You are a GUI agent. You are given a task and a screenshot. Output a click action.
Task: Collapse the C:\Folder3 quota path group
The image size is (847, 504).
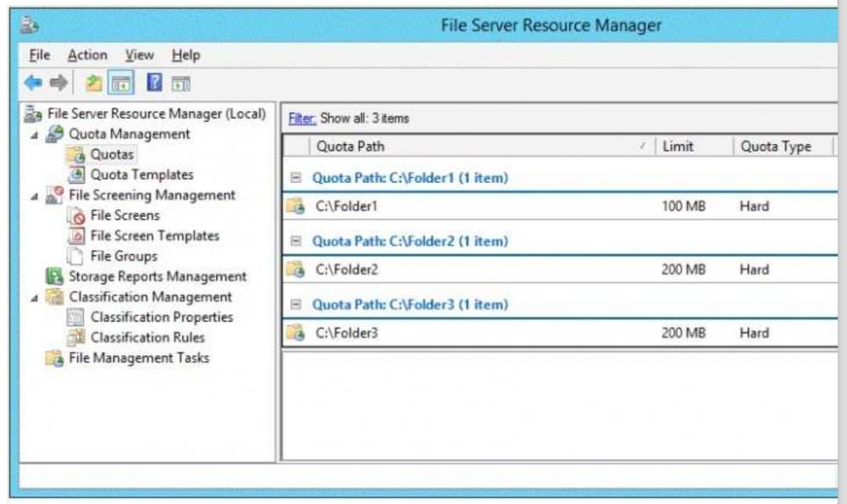(296, 304)
